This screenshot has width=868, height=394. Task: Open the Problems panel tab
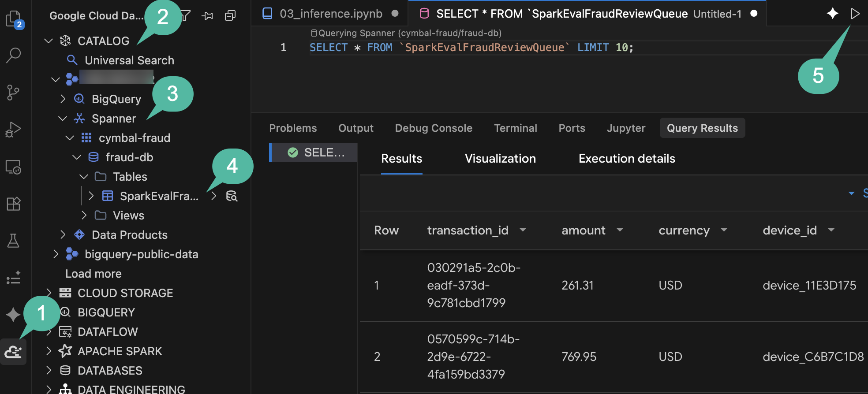coord(293,128)
